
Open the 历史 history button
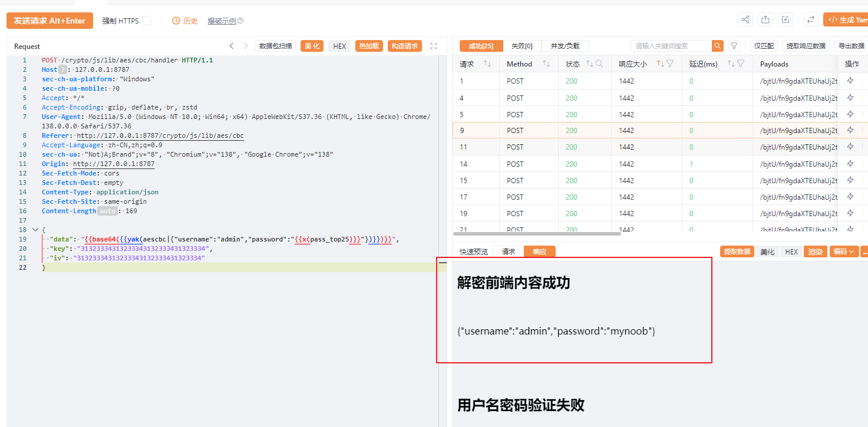click(185, 21)
